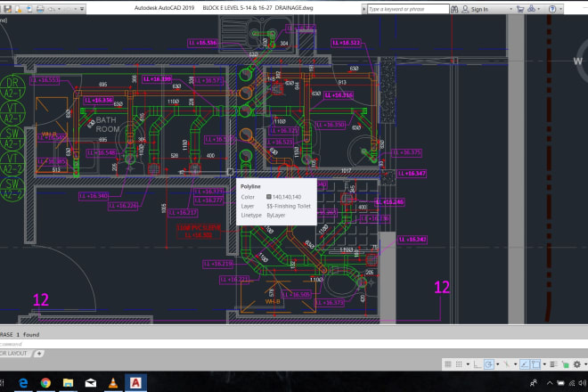Click the Sign In user icon
This screenshot has height=392, width=588.
(465, 9)
